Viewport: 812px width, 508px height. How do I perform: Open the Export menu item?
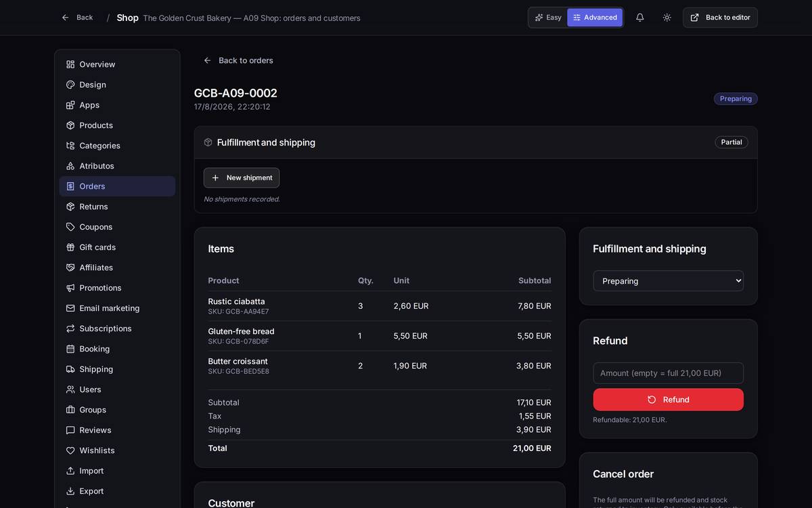[117, 491]
